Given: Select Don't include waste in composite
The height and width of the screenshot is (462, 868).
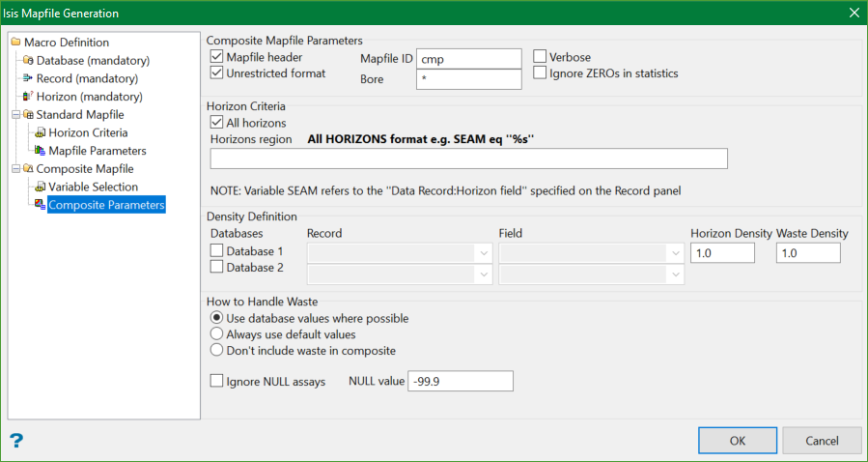Looking at the screenshot, I should (x=216, y=350).
